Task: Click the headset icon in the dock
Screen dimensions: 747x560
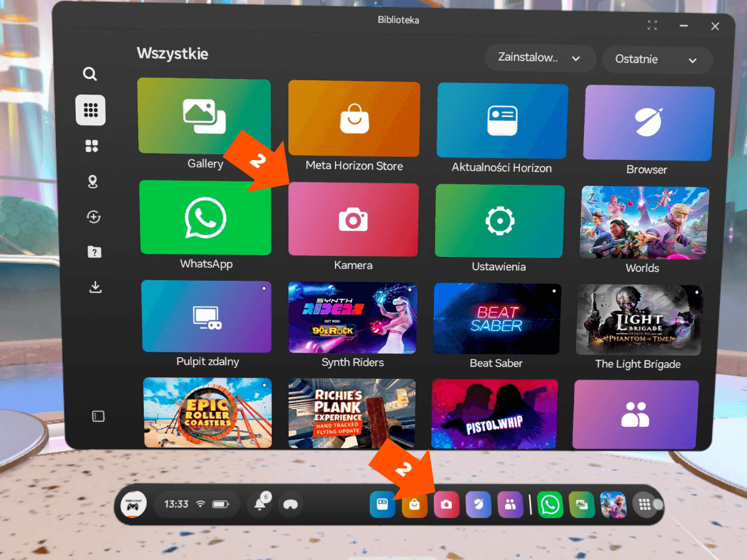Action: [290, 505]
